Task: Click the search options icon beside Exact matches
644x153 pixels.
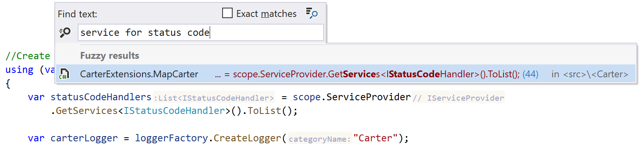Action: (312, 13)
